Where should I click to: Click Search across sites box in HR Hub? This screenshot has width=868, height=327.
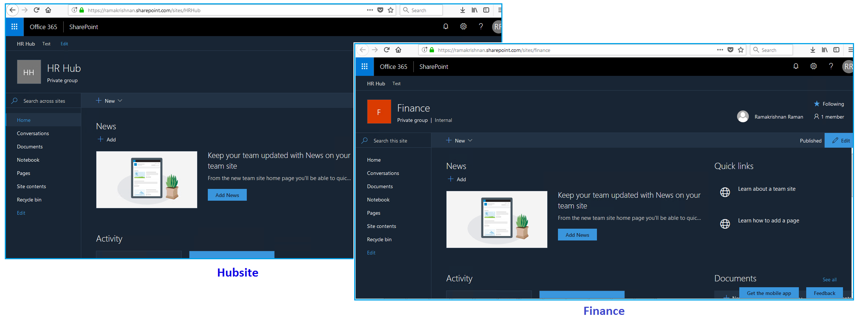point(43,101)
